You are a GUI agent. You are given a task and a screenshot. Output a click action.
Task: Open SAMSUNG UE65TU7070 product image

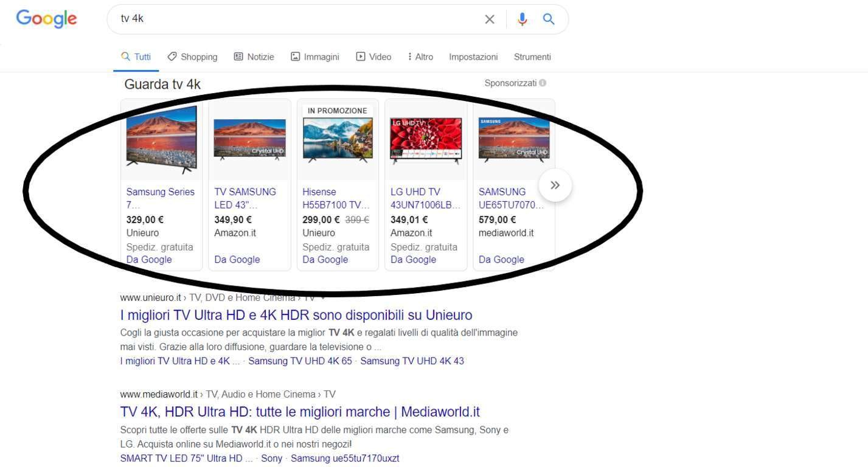tap(514, 139)
